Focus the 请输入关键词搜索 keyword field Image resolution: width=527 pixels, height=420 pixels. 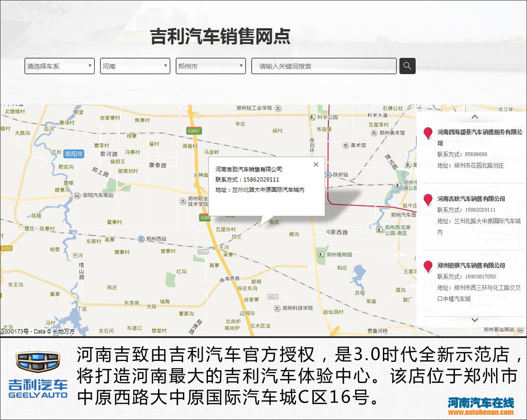324,66
